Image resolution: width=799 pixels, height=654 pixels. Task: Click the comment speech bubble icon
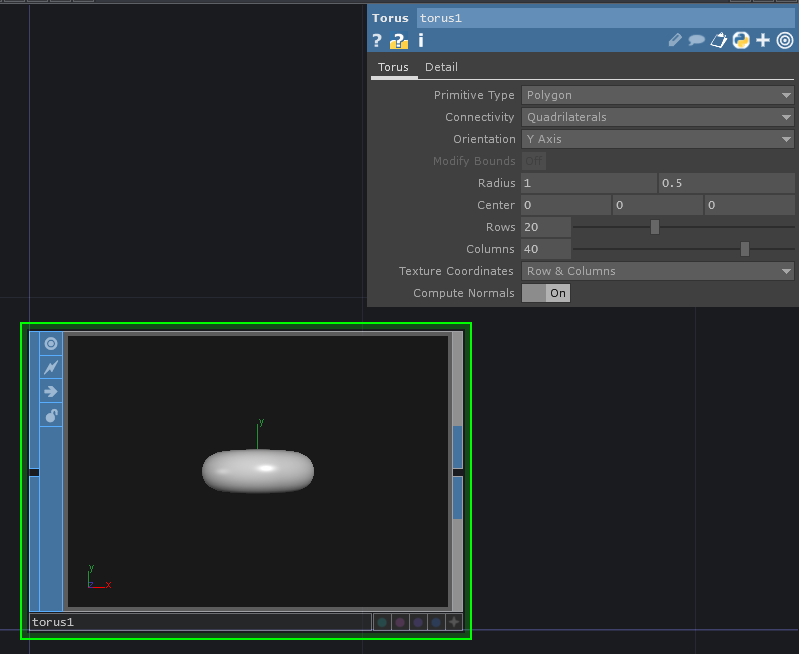point(696,41)
